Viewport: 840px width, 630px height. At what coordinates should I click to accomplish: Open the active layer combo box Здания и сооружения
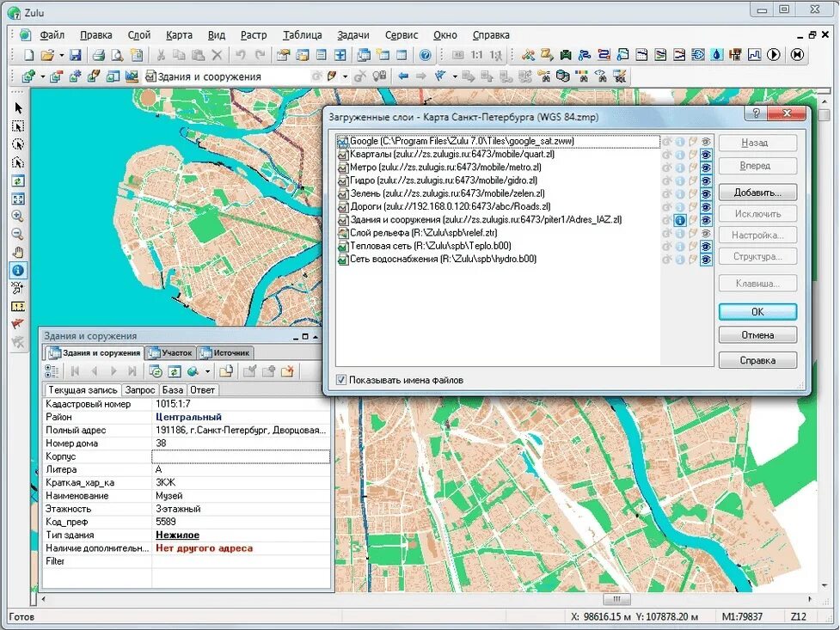228,76
